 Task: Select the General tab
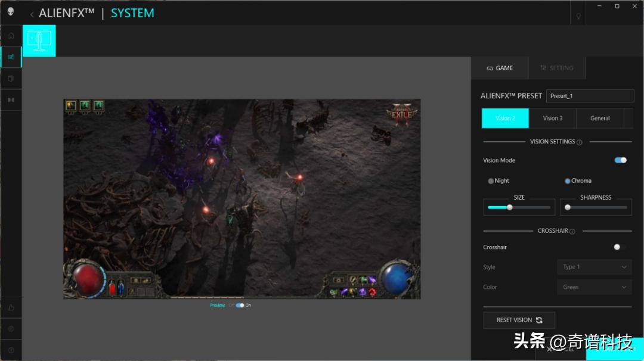tap(600, 118)
